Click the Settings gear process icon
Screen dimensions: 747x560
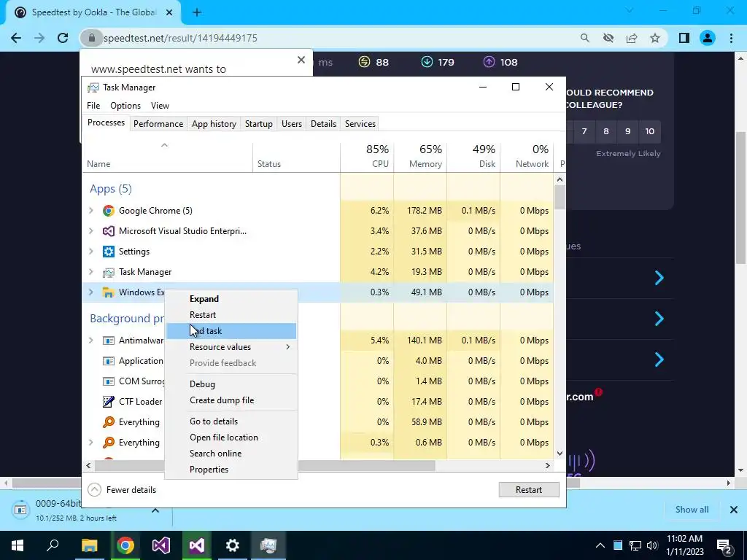click(109, 252)
